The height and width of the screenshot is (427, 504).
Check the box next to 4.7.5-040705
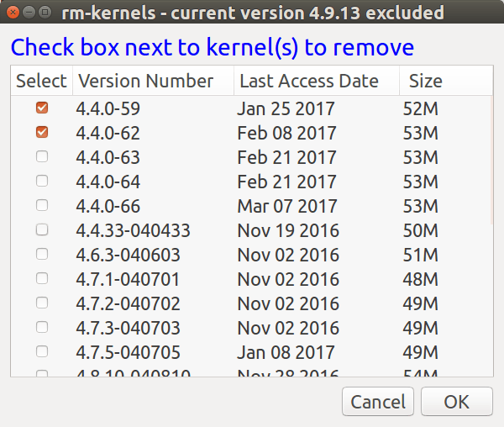pos(42,352)
